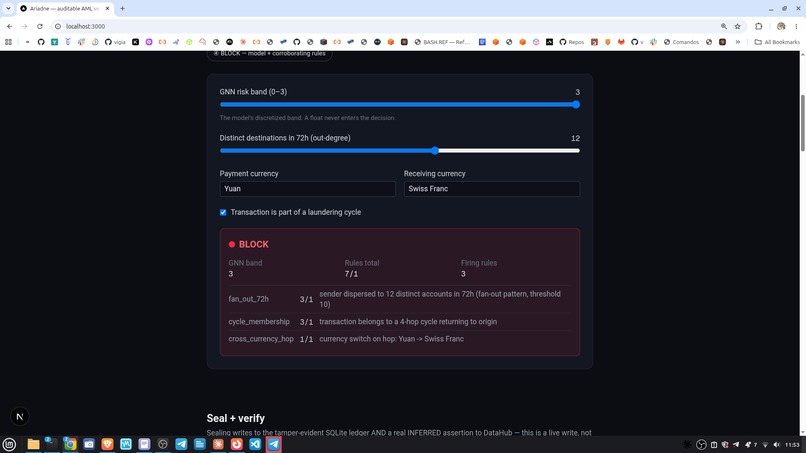Viewport: 806px width, 453px height.
Task: Bookmark this page with the star icon
Action: [738, 26]
